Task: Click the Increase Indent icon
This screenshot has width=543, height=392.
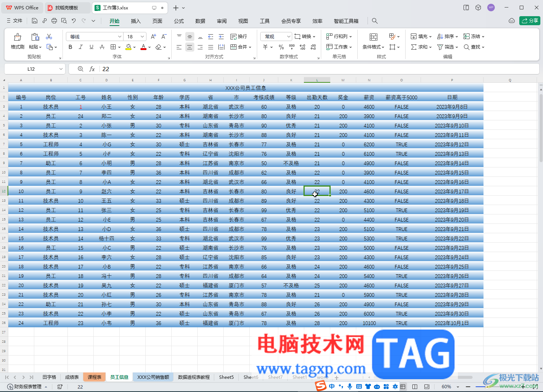Action: 221,36
